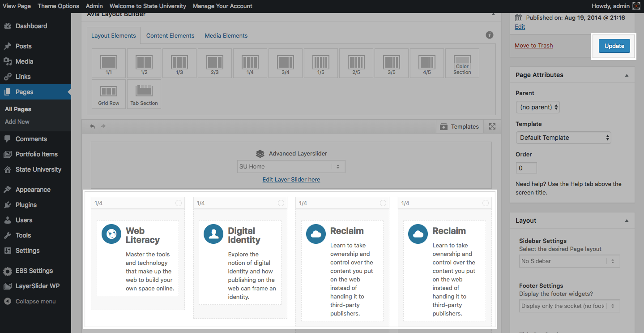
Task: Open the Default Template dropdown
Action: tap(563, 138)
